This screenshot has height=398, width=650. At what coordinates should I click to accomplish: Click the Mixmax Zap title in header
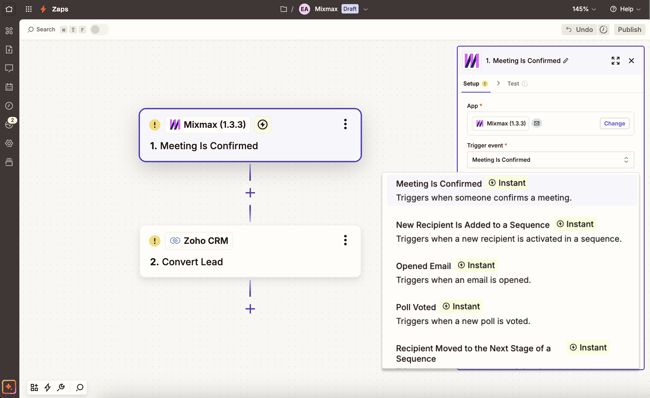[x=326, y=9]
